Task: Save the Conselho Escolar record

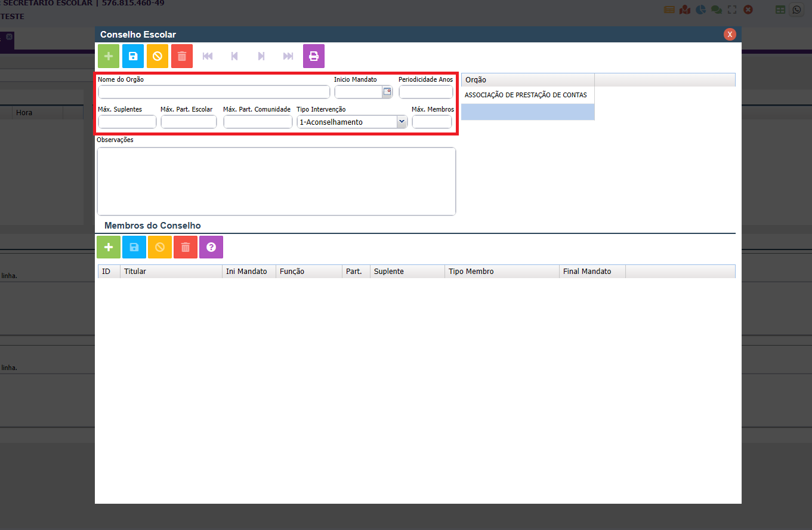Action: click(x=133, y=56)
